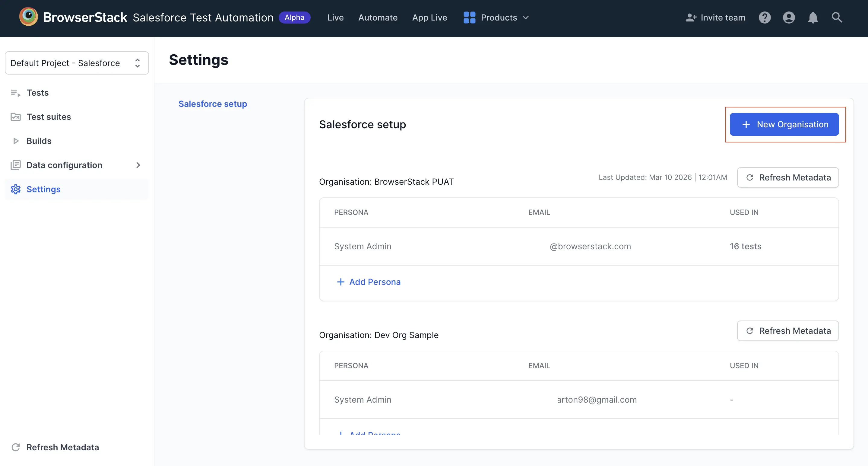Click the Data configuration panel icon

point(15,165)
